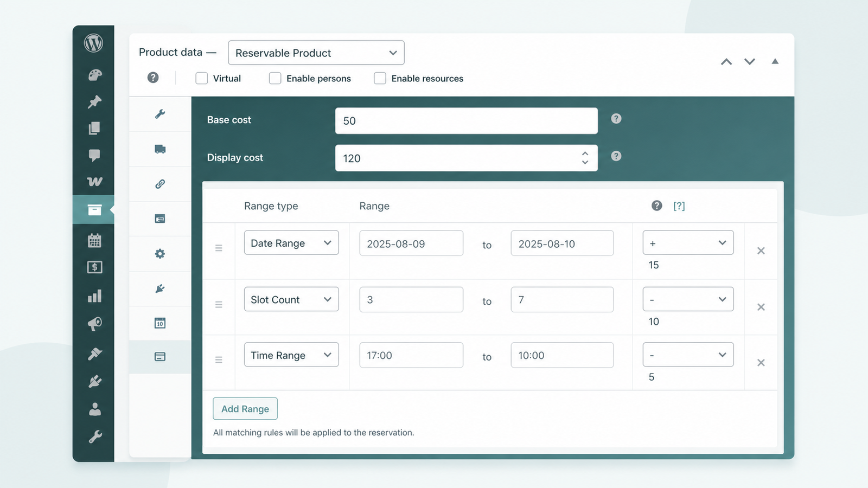Viewport: 868px width, 488px height.
Task: Click the WordPress logo icon
Action: tap(94, 43)
